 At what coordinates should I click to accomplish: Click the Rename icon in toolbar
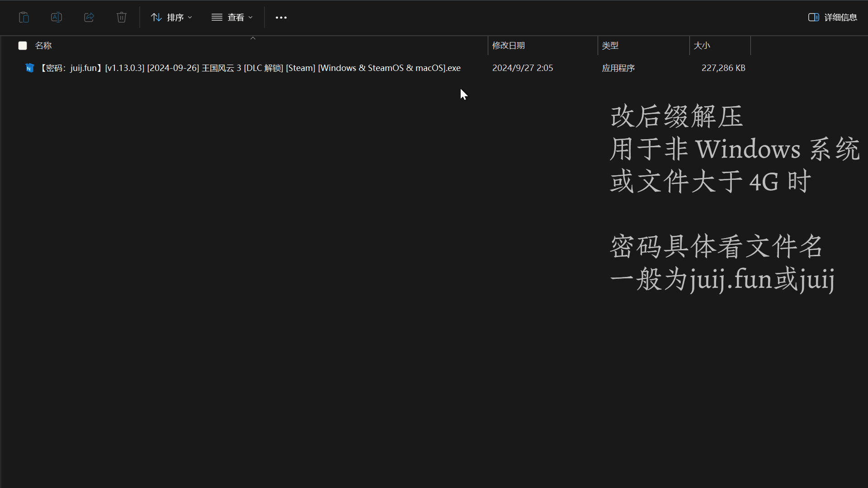point(57,17)
